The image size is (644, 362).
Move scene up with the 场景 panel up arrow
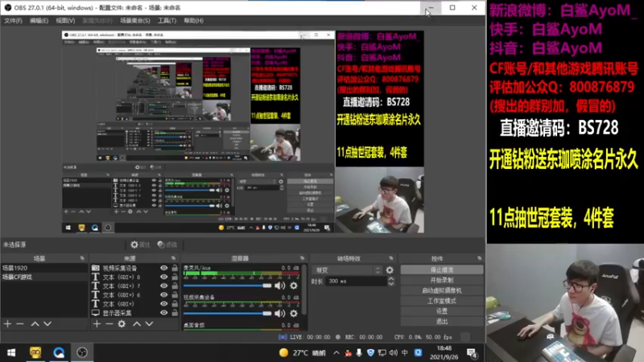(x=35, y=324)
